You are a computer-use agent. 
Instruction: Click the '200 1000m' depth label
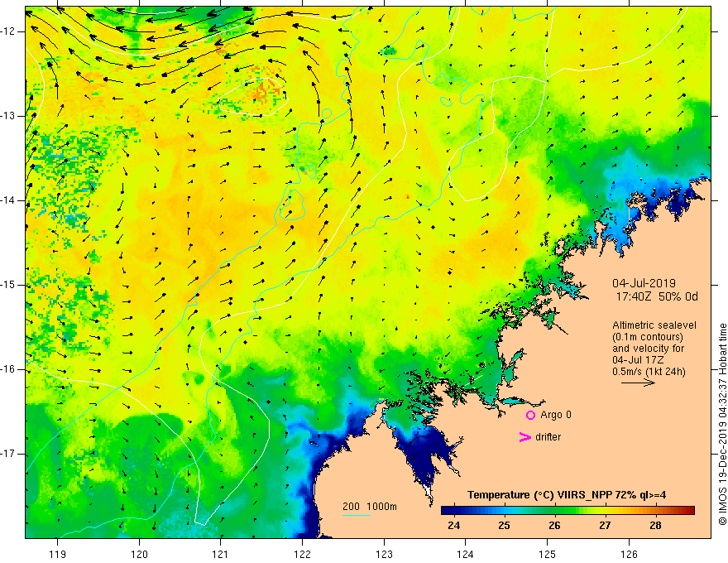pyautogui.click(x=370, y=507)
